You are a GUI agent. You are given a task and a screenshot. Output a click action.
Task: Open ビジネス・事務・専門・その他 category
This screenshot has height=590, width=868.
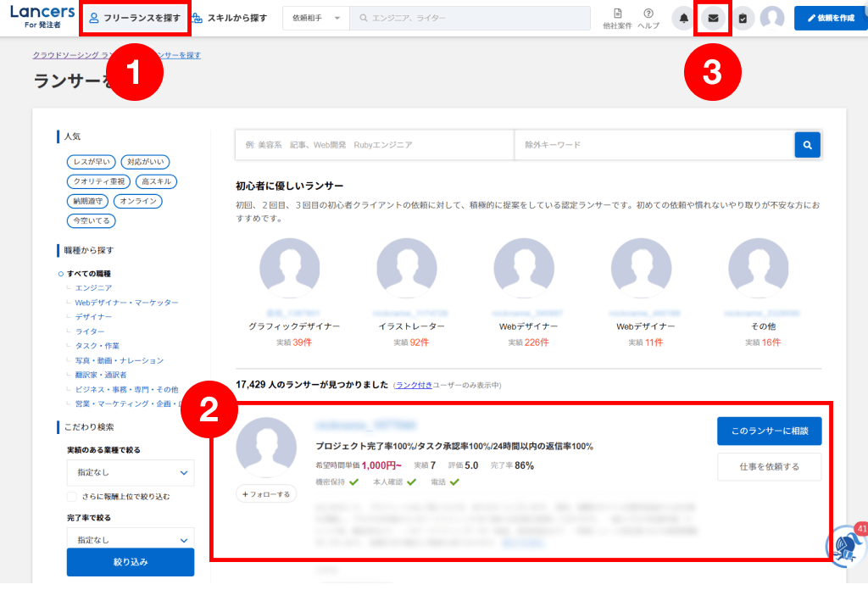click(127, 390)
